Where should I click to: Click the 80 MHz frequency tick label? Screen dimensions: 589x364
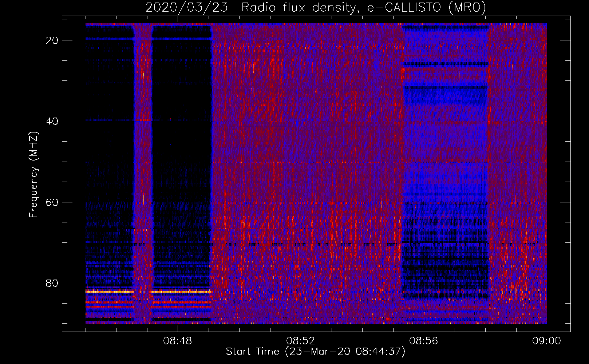click(x=52, y=283)
